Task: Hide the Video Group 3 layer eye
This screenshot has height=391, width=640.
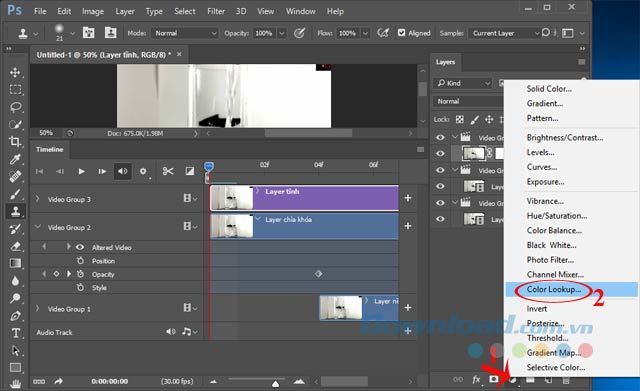Action: pos(440,137)
